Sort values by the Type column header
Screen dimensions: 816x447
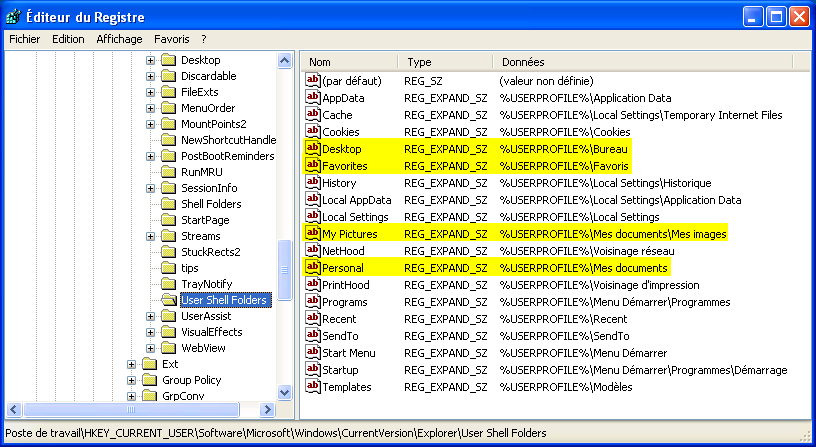point(445,62)
